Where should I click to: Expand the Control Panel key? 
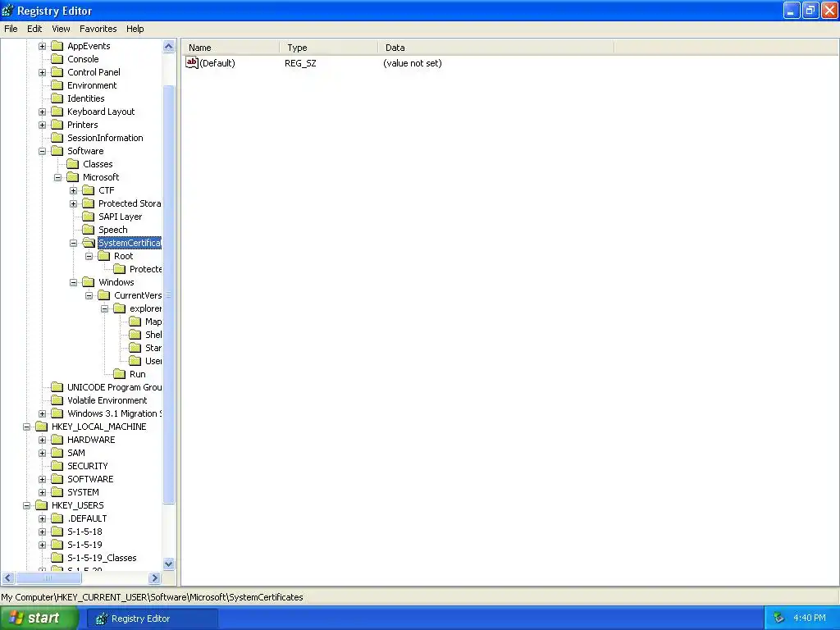43,72
